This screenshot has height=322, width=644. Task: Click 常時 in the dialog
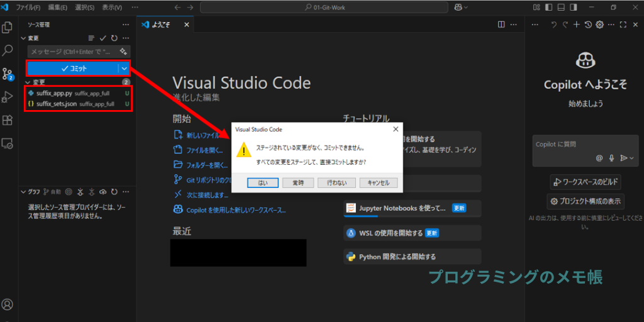[298, 183]
